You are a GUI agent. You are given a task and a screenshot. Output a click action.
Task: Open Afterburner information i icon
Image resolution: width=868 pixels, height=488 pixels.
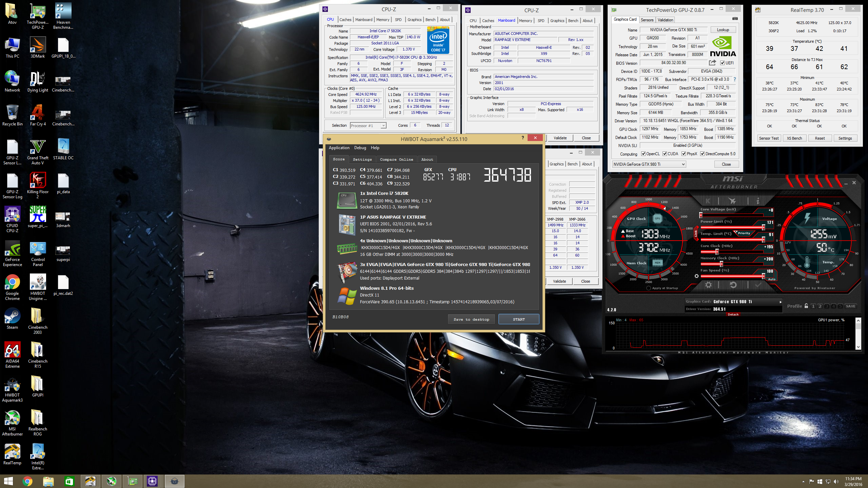[757, 201]
